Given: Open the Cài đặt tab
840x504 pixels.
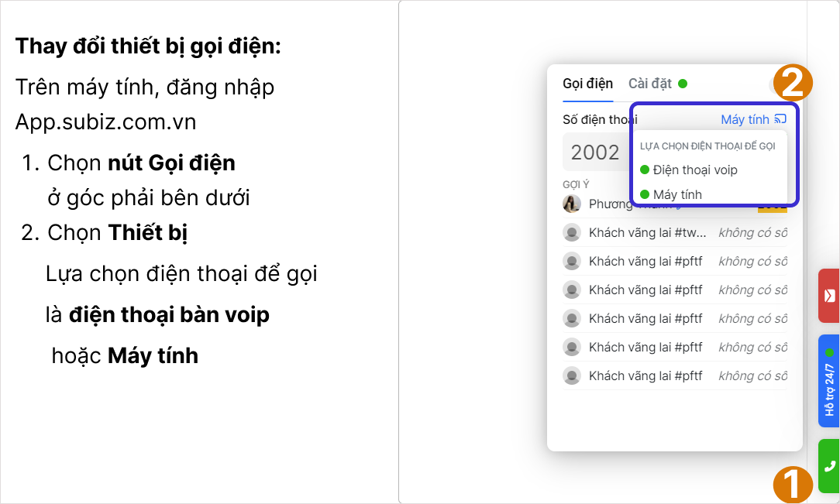Looking at the screenshot, I should 649,84.
